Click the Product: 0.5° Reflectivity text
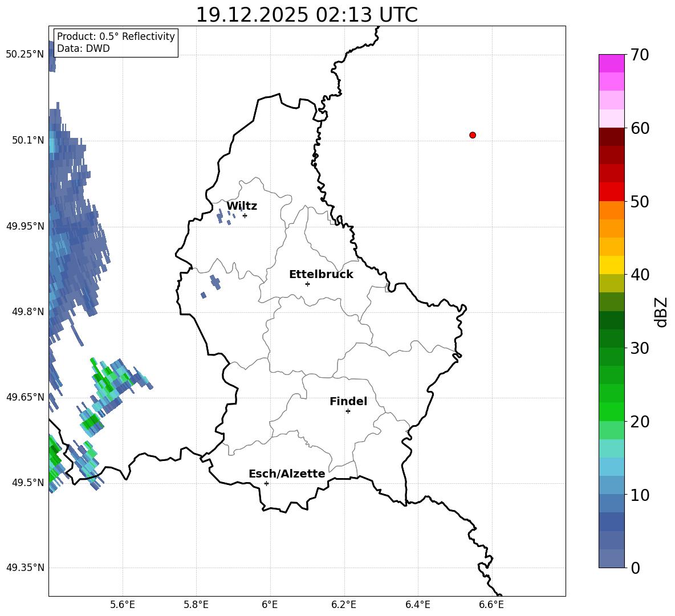Image resolution: width=675 pixels, height=616 pixels. pyautogui.click(x=116, y=36)
